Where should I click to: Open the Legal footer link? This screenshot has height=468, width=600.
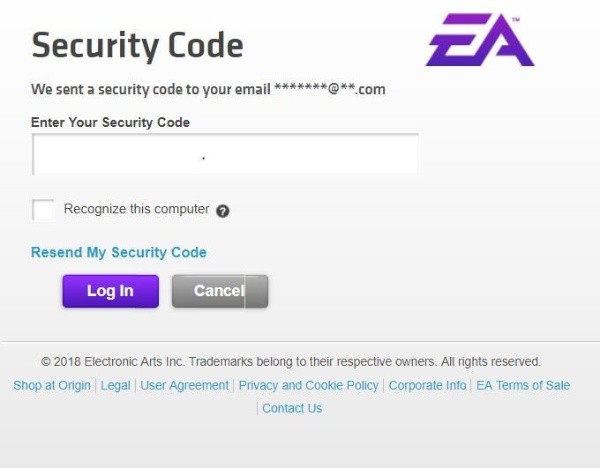point(116,385)
